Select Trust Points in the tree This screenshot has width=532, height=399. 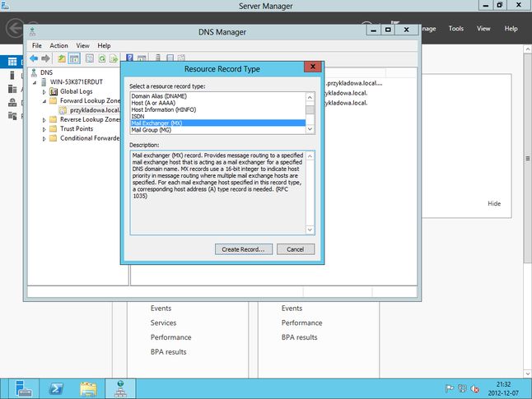tap(77, 129)
